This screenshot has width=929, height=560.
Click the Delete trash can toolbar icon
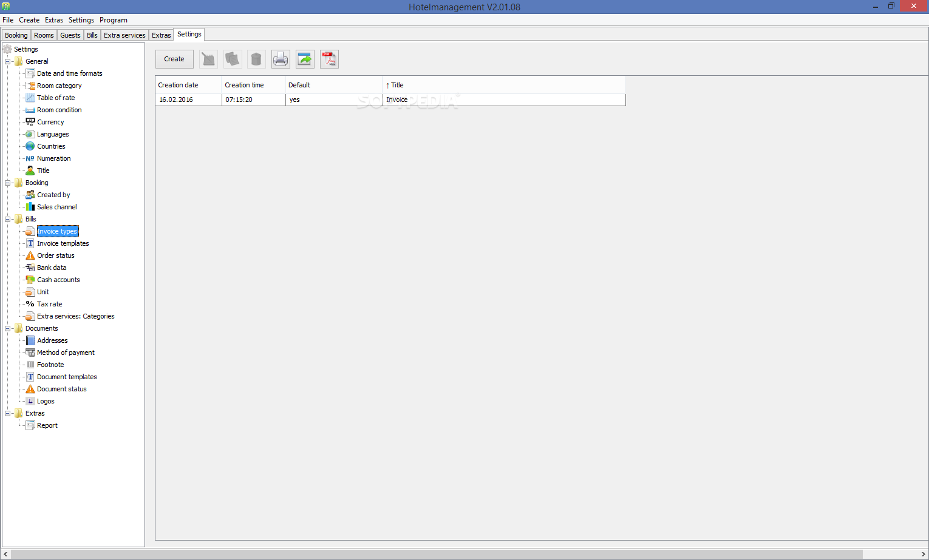(x=256, y=59)
